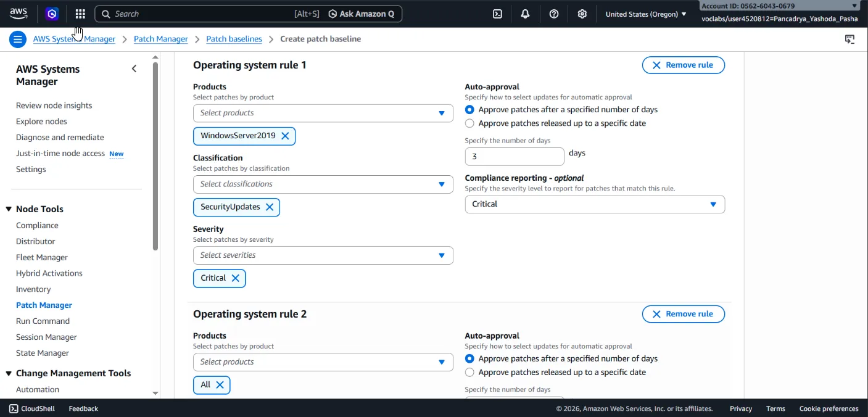868x417 pixels.
Task: Open Just-in-time node access
Action: click(60, 154)
